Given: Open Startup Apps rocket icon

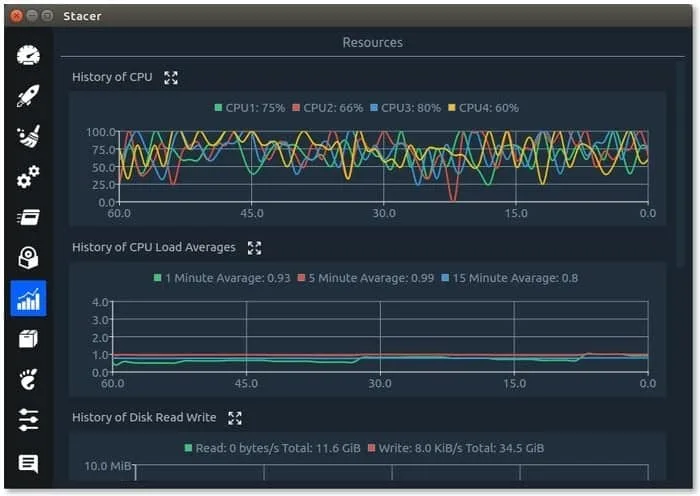Looking at the screenshot, I should [28, 96].
